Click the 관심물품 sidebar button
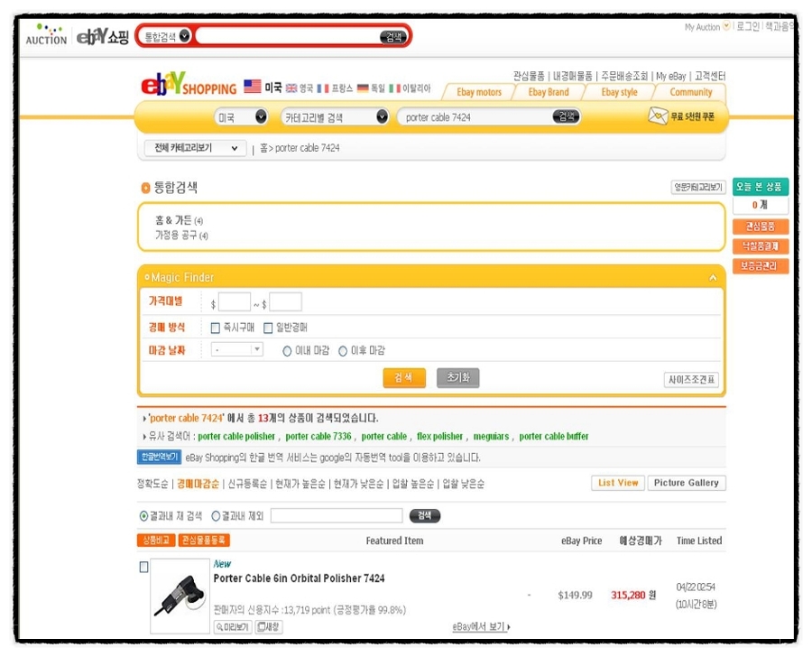The width and height of the screenshot is (812, 657). click(x=761, y=227)
